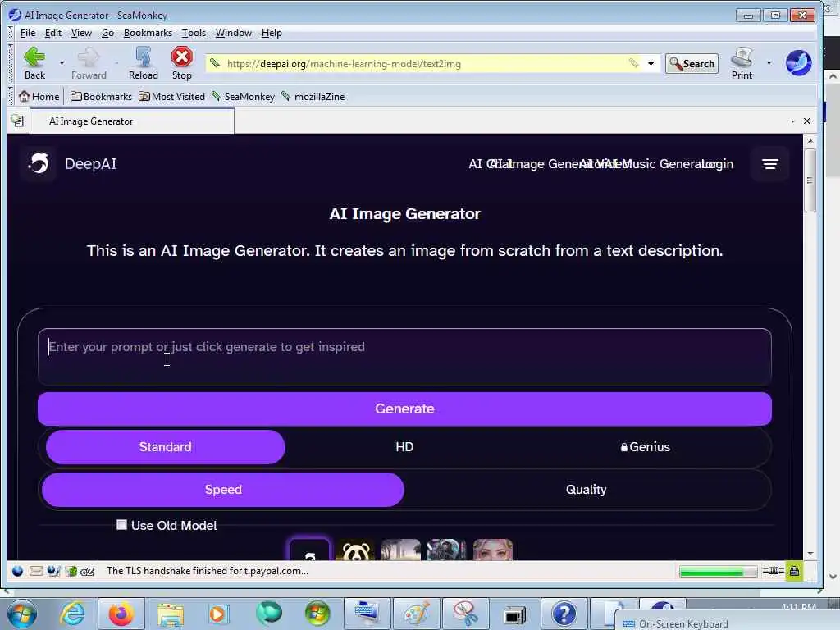The image size is (840, 630).
Task: Click the purple Generate button
Action: point(404,409)
